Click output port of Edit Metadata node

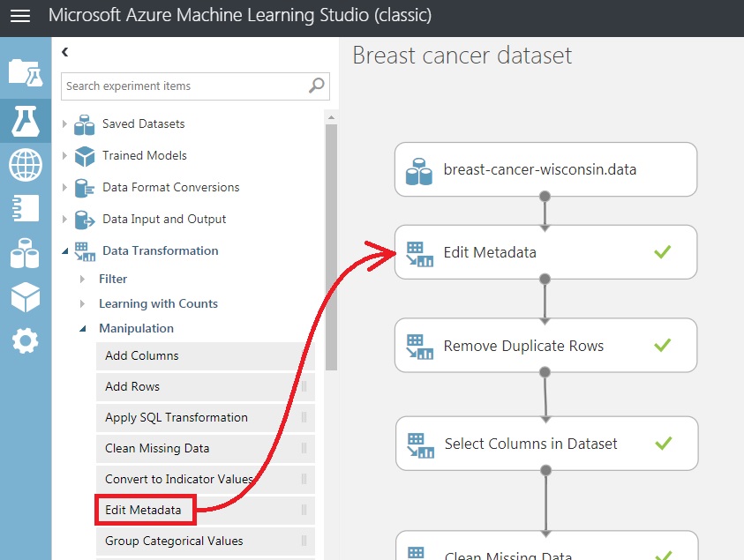pyautogui.click(x=545, y=279)
